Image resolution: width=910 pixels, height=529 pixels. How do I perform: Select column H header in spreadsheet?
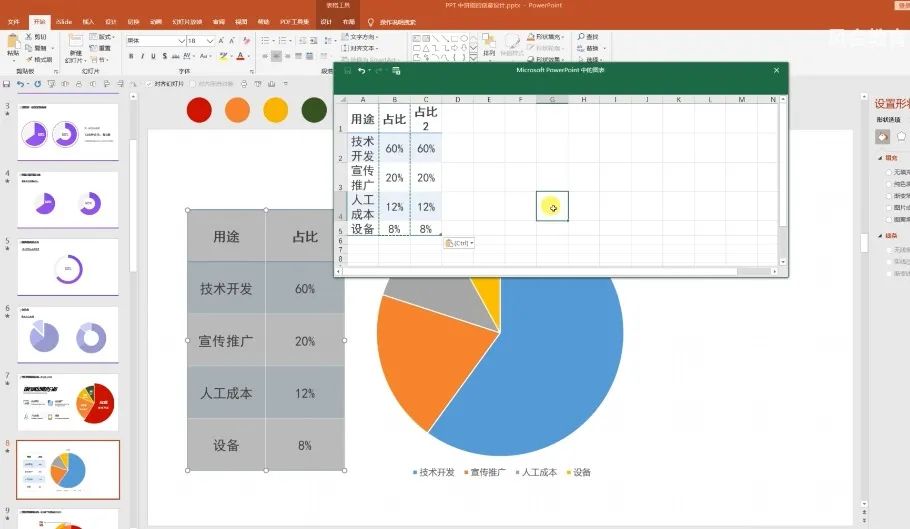click(x=583, y=100)
